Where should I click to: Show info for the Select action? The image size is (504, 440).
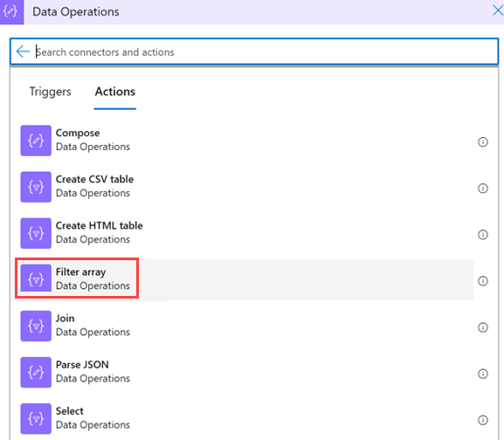pyautogui.click(x=483, y=420)
